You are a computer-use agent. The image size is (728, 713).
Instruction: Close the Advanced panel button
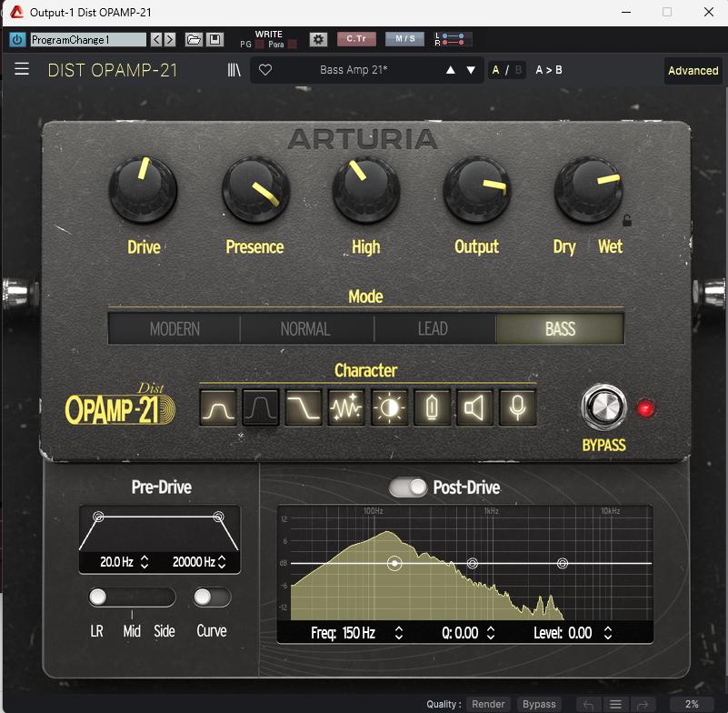693,71
